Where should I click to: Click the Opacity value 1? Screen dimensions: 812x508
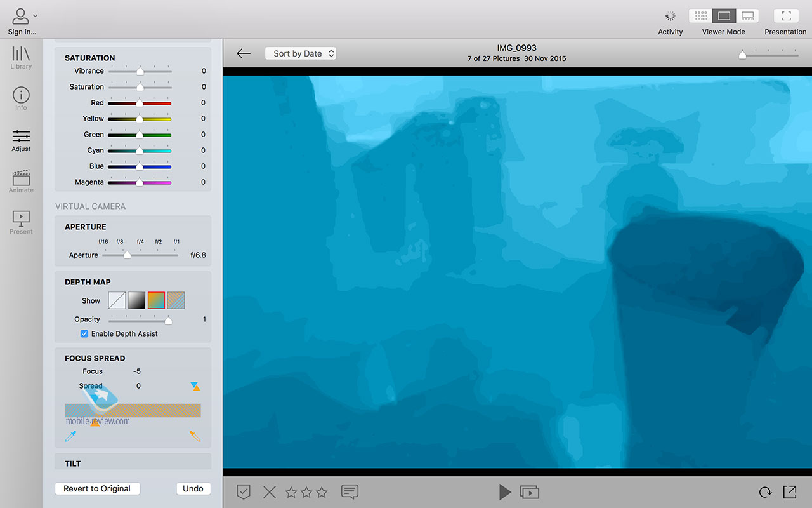click(204, 319)
